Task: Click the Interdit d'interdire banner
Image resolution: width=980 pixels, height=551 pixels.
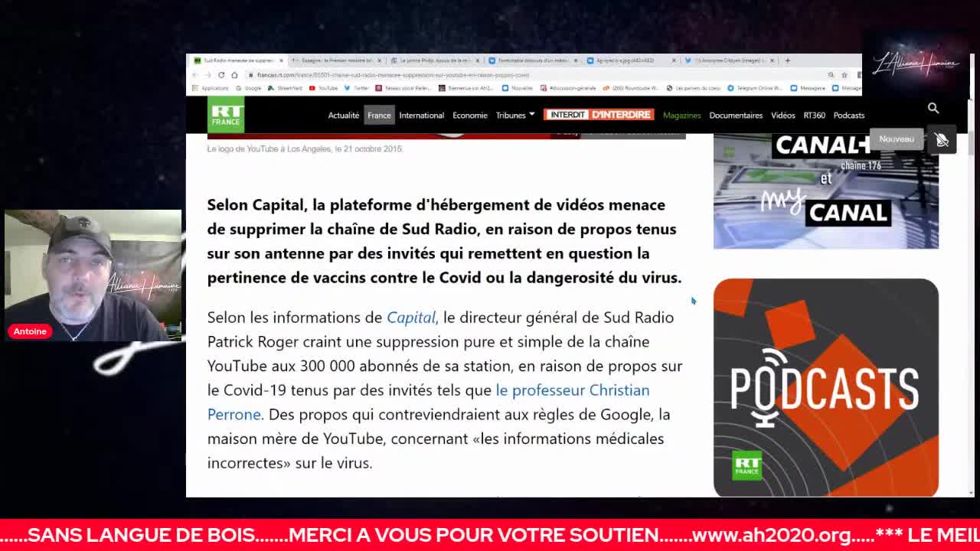Action: click(598, 115)
